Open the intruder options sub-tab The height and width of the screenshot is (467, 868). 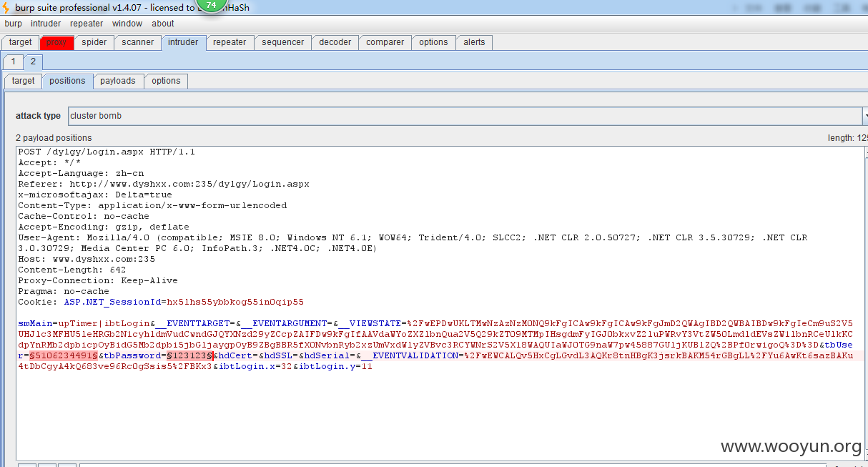coord(166,81)
